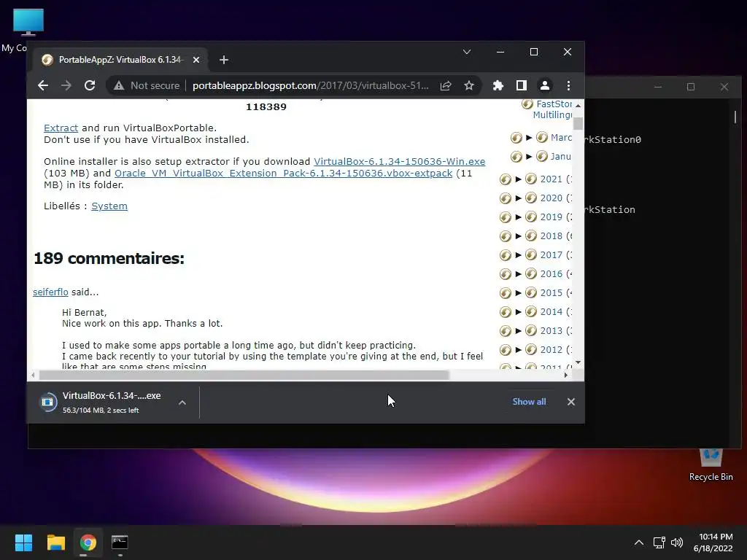The height and width of the screenshot is (560, 747).
Task: Open the 2021 archive link
Action: click(x=551, y=179)
